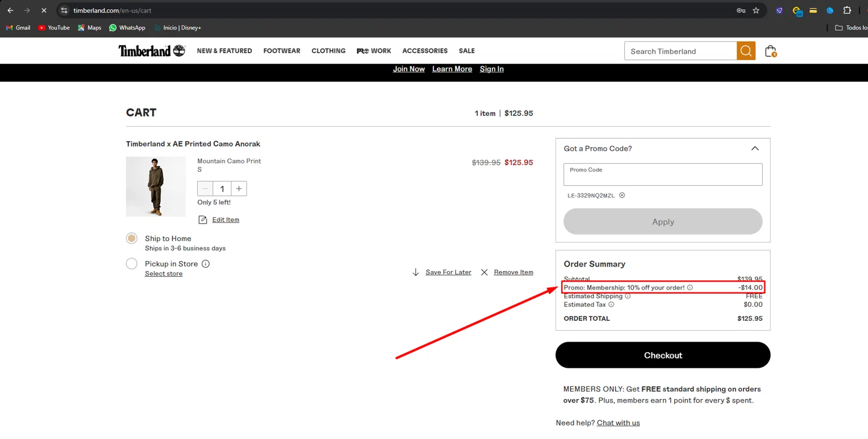
Task: Click the X icon beside Remove Item
Action: [x=484, y=272]
